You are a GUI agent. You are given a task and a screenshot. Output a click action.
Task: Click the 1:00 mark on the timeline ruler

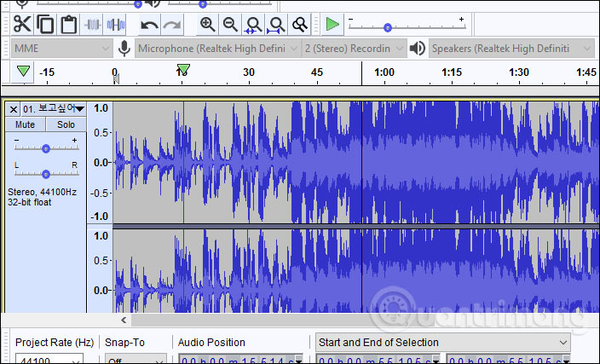[x=384, y=72]
